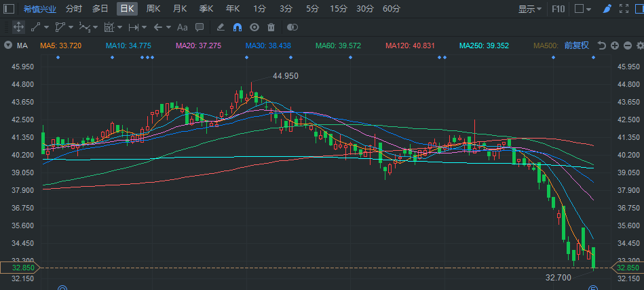Image resolution: width=644 pixels, height=290 pixels.
Task: Select the 日K daily chart tab
Action: coord(127,9)
